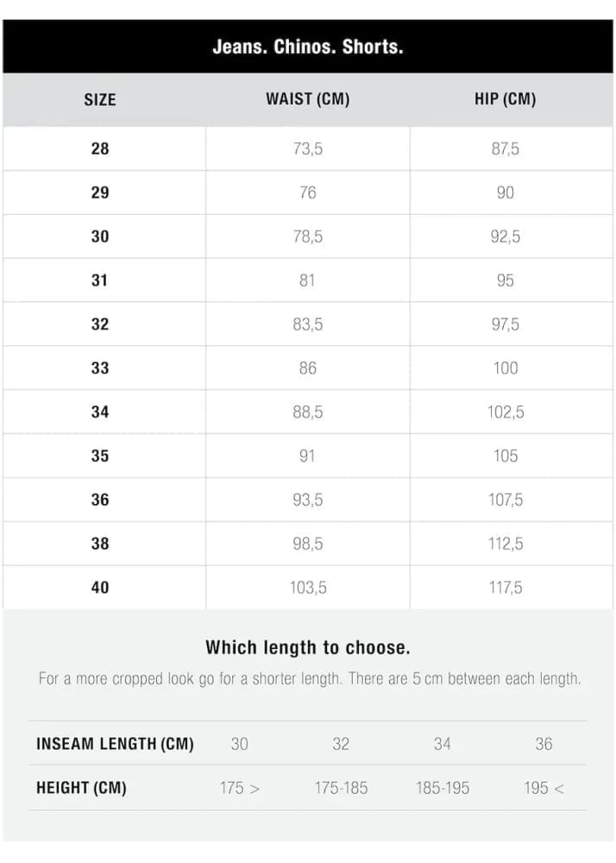The width and height of the screenshot is (616, 863).
Task: Select the SIZE column header
Action: [100, 99]
